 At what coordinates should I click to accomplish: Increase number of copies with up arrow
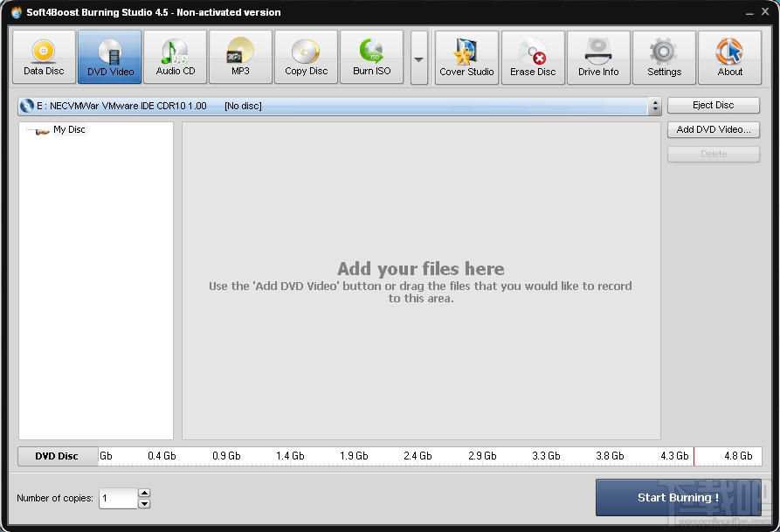[144, 494]
